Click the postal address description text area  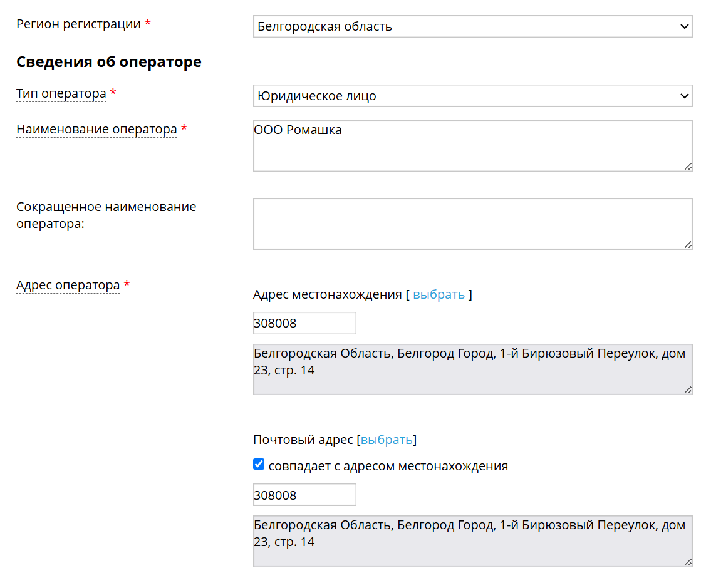point(472,541)
